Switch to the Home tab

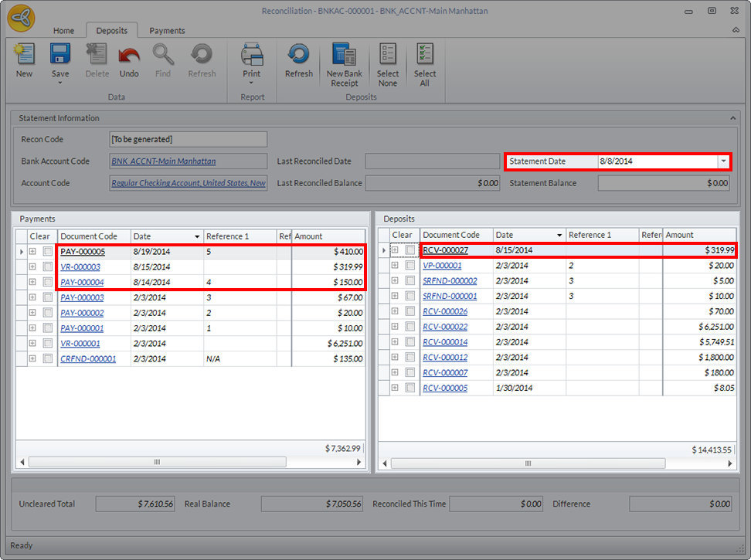pyautogui.click(x=63, y=31)
